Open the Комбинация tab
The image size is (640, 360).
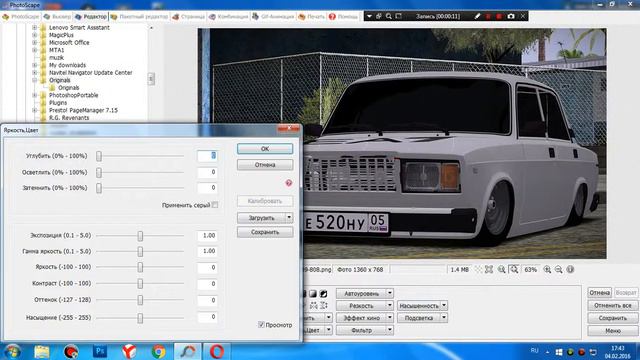click(x=229, y=17)
